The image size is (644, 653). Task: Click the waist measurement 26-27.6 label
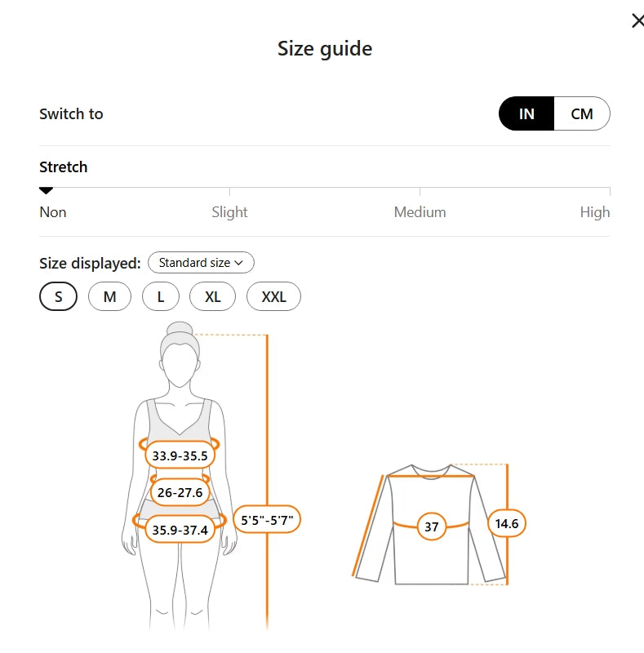(x=180, y=492)
